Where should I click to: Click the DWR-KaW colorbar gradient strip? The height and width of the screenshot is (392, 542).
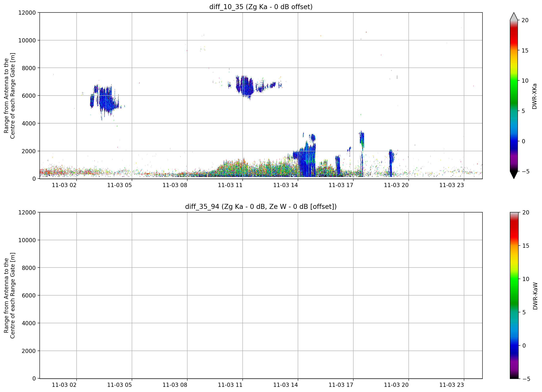point(514,295)
